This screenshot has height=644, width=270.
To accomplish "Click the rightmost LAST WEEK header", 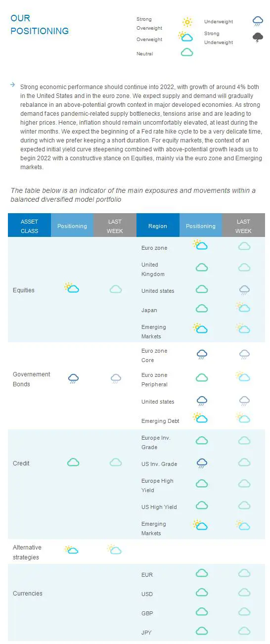I will point(243,226).
